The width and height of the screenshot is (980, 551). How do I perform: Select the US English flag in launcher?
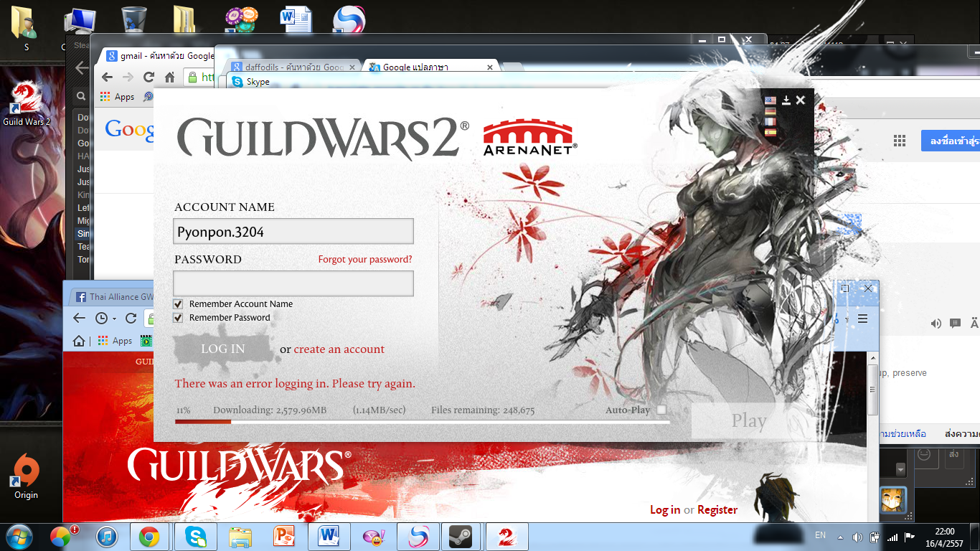(x=770, y=100)
